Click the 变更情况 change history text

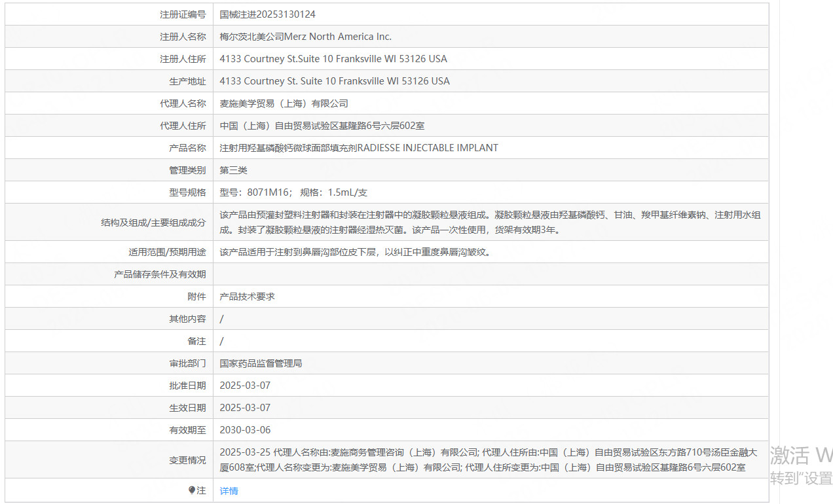click(489, 459)
